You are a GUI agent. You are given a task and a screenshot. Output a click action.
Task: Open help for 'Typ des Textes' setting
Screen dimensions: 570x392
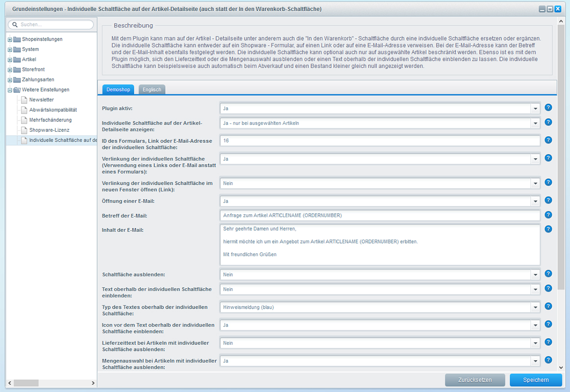548,306
